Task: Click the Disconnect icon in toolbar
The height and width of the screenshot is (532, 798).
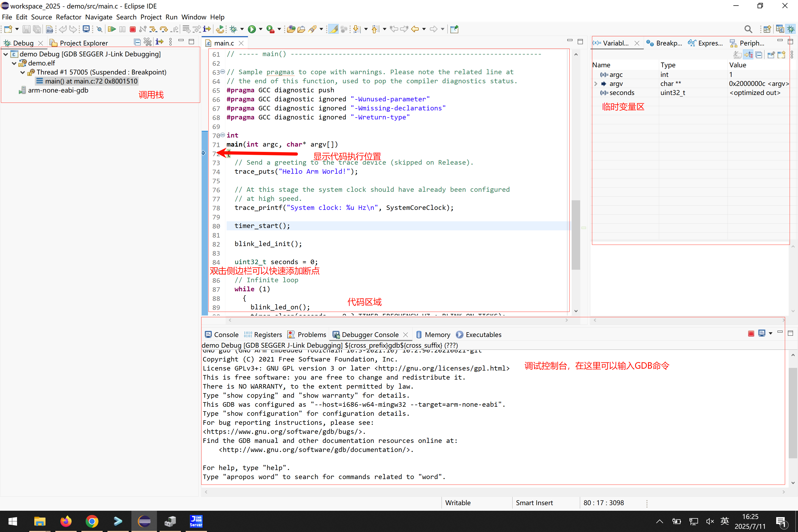Action: [143, 29]
